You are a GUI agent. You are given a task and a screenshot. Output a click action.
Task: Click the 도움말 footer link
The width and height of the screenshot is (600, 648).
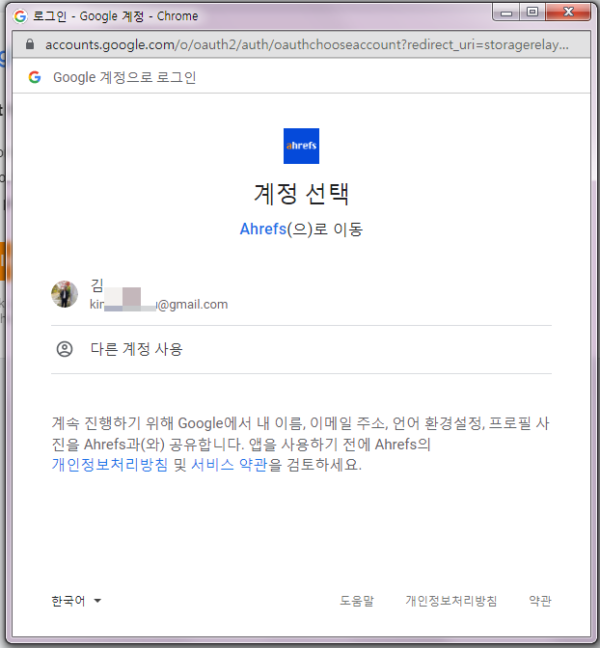click(357, 601)
